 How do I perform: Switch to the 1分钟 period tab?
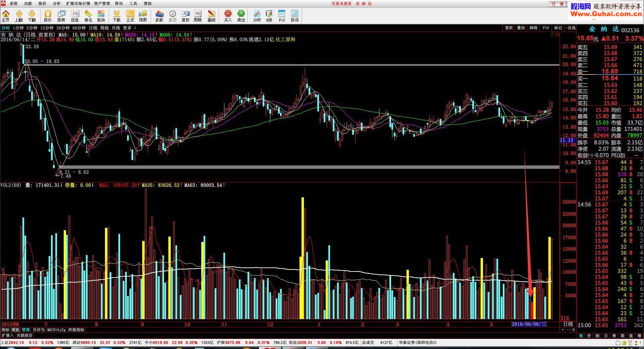point(18,28)
